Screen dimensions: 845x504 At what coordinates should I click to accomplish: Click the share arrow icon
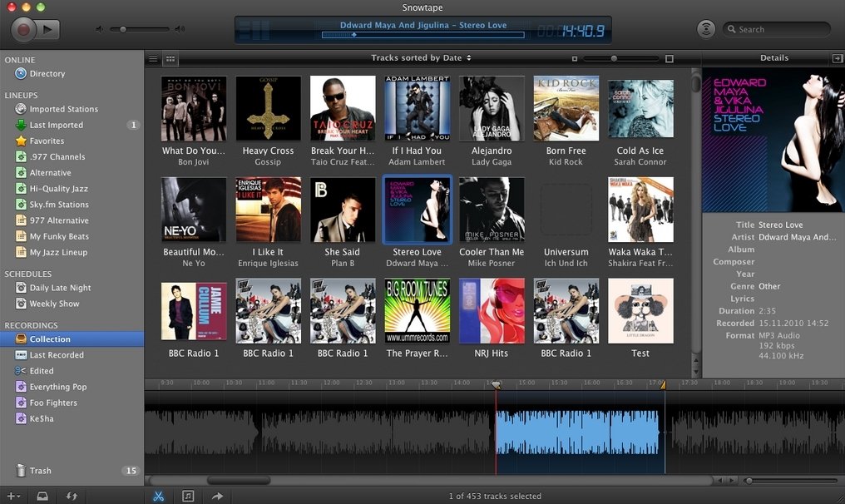(216, 496)
